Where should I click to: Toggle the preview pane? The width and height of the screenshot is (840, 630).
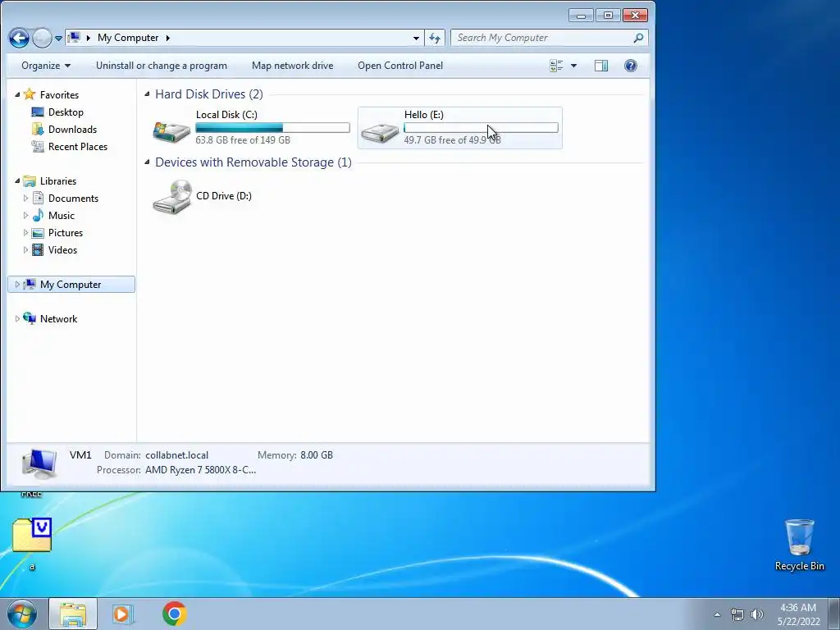601,66
